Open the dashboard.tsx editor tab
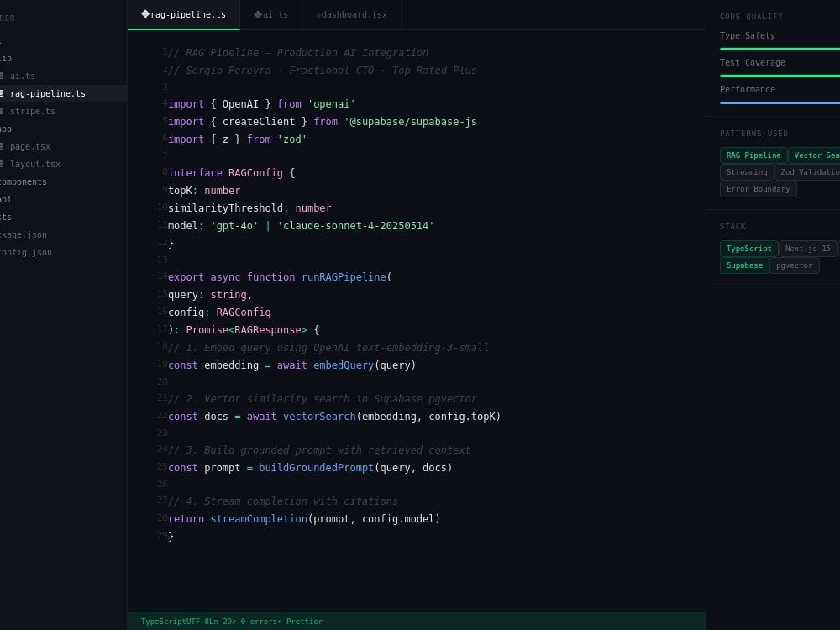840x630 pixels. [352, 14]
